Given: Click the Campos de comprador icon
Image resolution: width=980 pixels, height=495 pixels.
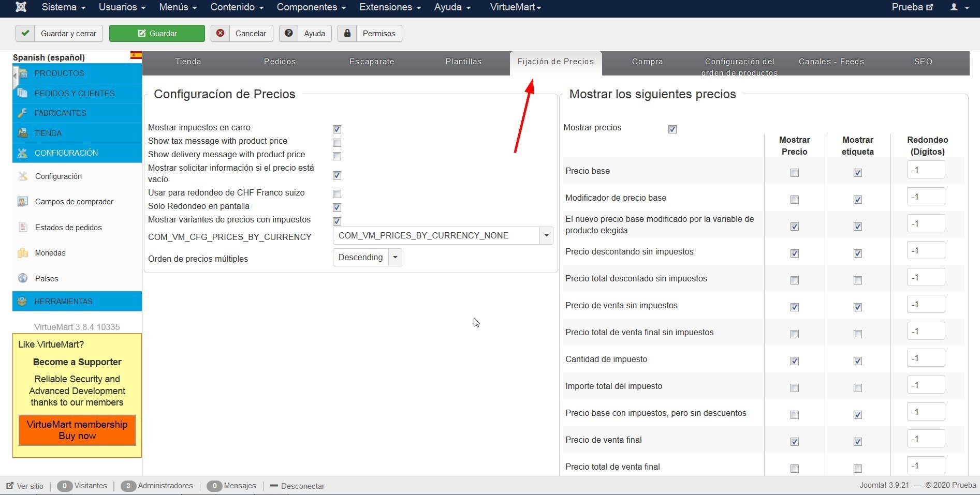Looking at the screenshot, I should click(x=23, y=202).
